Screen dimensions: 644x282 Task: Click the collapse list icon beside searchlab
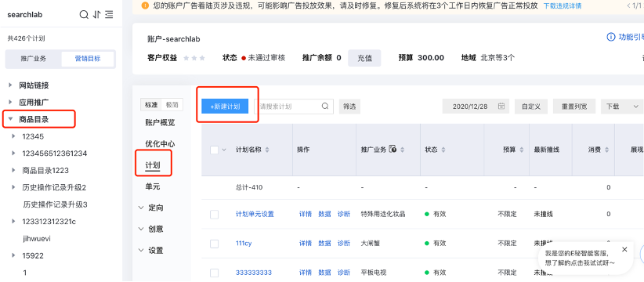pos(109,15)
